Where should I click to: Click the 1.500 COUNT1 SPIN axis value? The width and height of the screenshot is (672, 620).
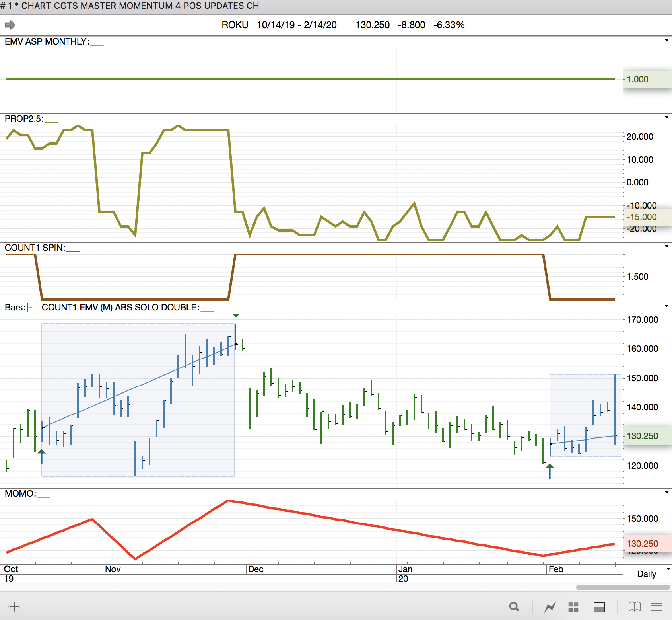(637, 277)
